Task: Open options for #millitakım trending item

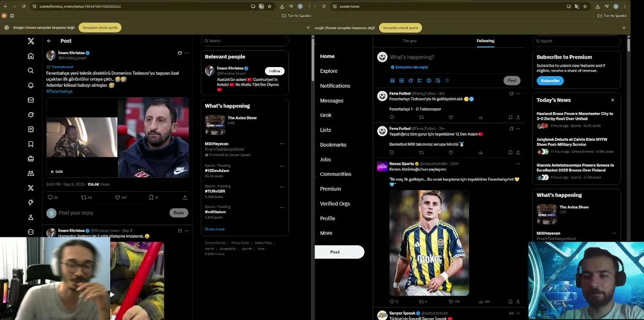Action: 282,208
